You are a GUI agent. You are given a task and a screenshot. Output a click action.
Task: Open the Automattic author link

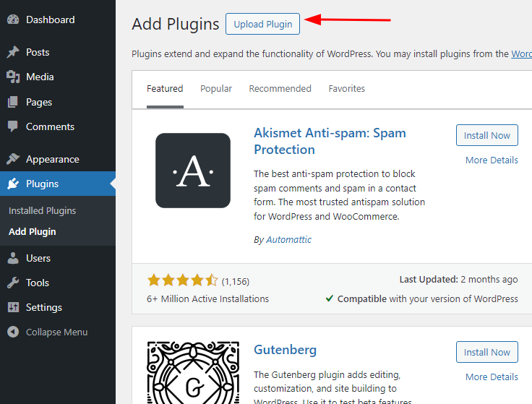pos(288,240)
